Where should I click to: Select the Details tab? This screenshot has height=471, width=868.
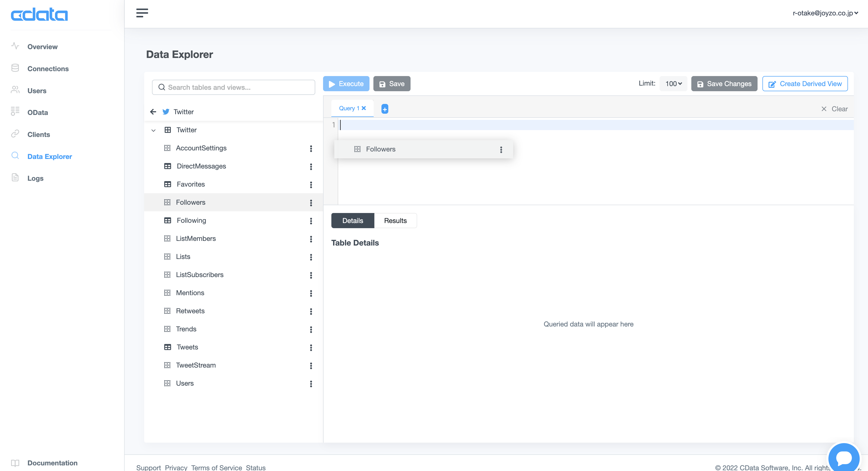point(352,221)
